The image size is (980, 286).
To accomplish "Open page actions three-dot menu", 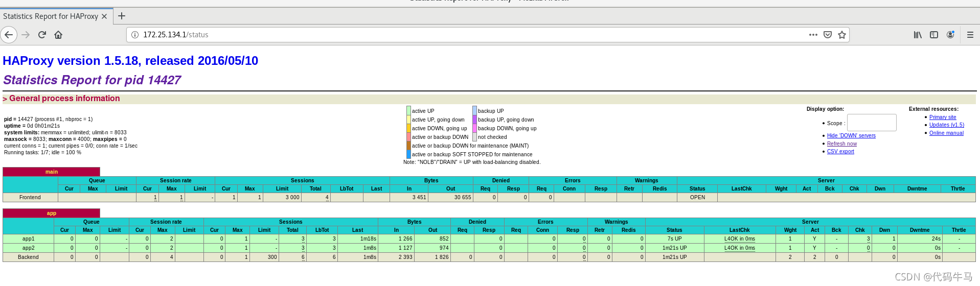I will point(813,35).
